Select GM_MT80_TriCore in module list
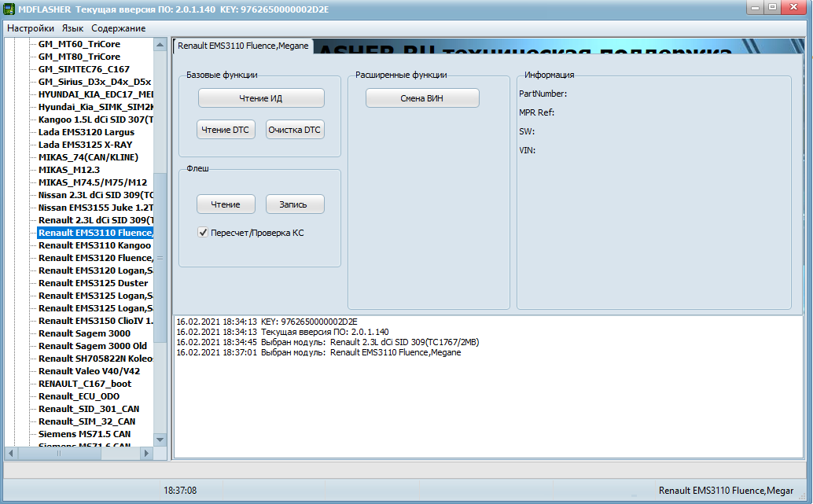This screenshot has width=813, height=504. point(79,57)
